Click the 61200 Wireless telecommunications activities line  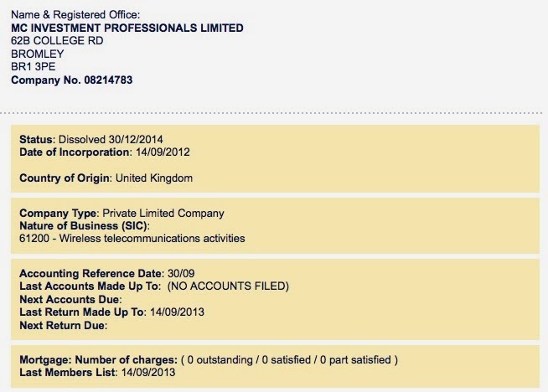click(x=132, y=239)
